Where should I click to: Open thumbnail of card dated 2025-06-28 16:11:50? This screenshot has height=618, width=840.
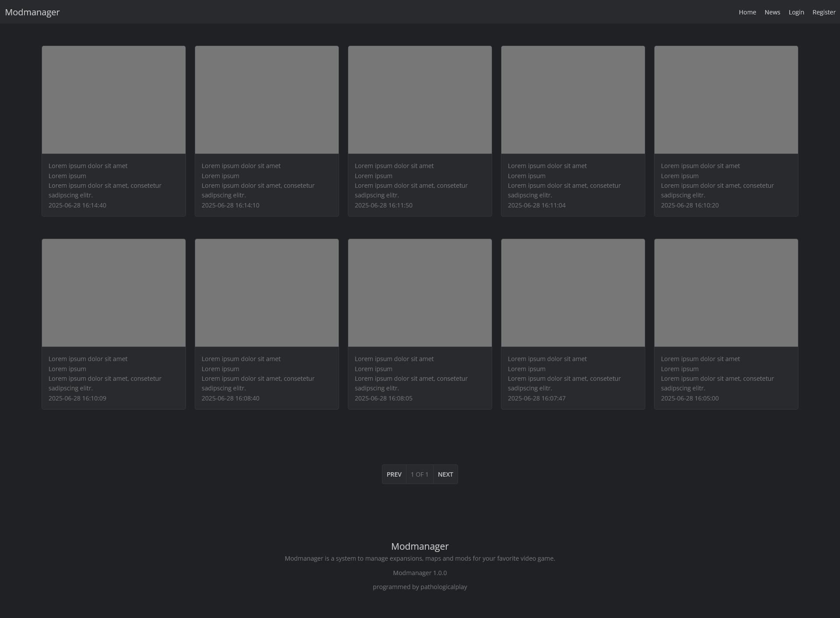coord(420,100)
